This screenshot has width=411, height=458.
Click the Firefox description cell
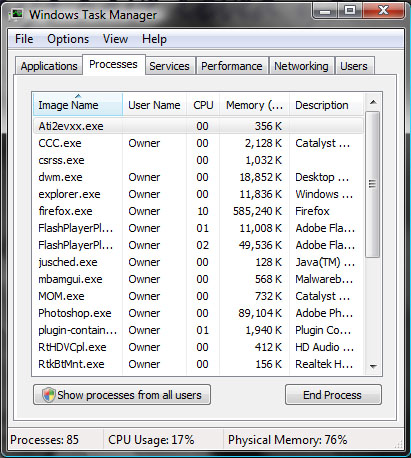[x=312, y=211]
